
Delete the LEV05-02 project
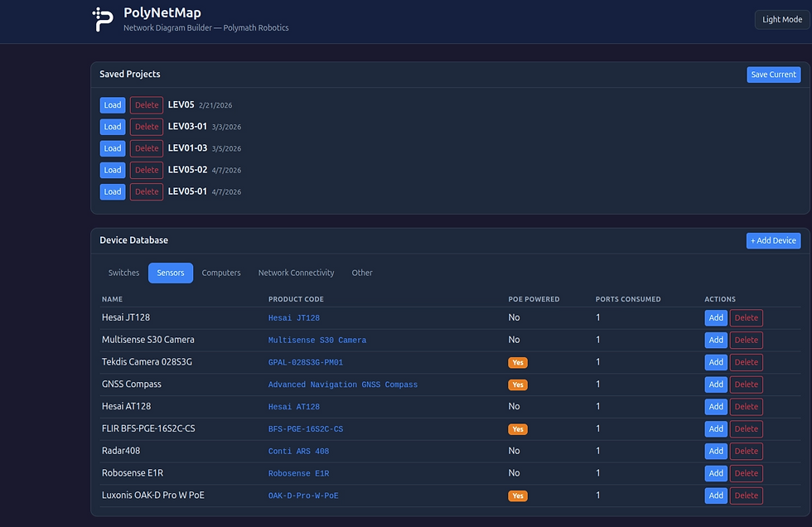pos(147,171)
